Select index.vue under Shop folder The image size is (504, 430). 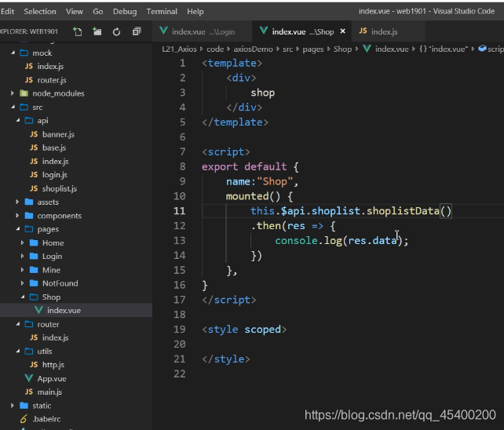point(64,311)
